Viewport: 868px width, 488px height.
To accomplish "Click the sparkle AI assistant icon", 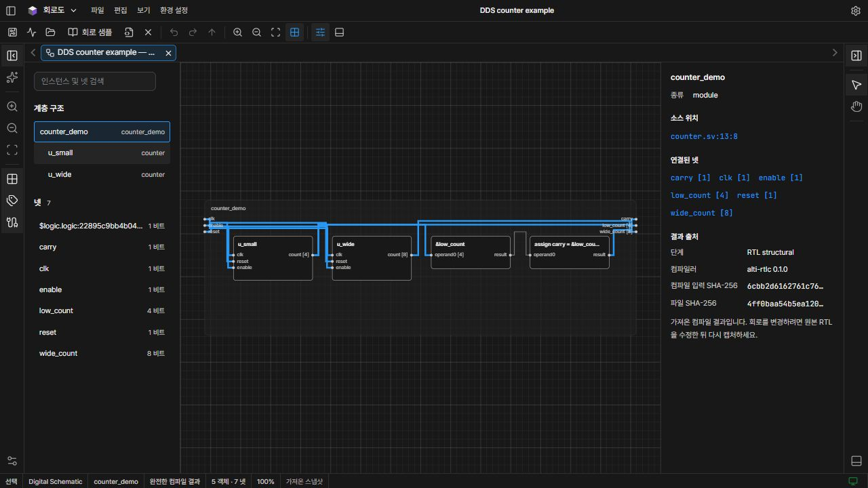I will tap(12, 78).
